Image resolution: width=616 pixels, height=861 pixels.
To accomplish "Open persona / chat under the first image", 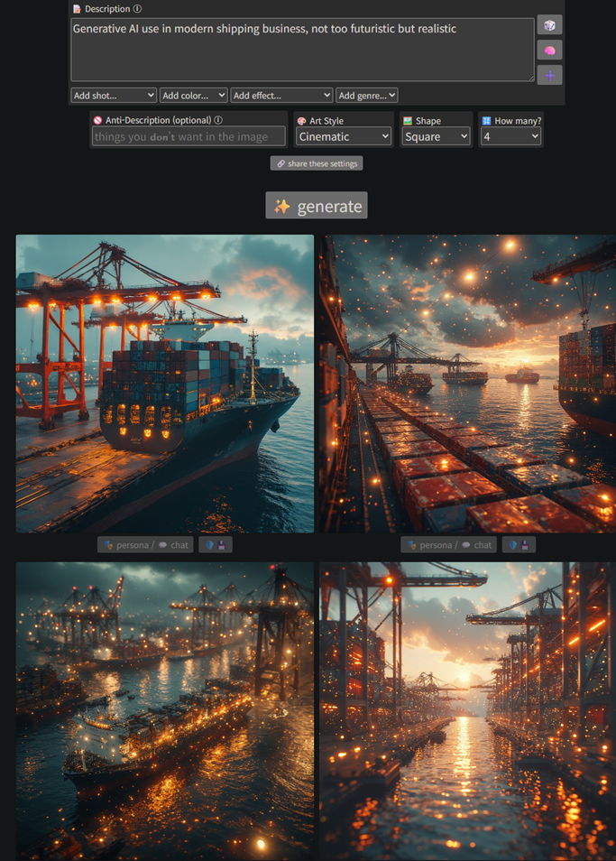I will pos(145,545).
